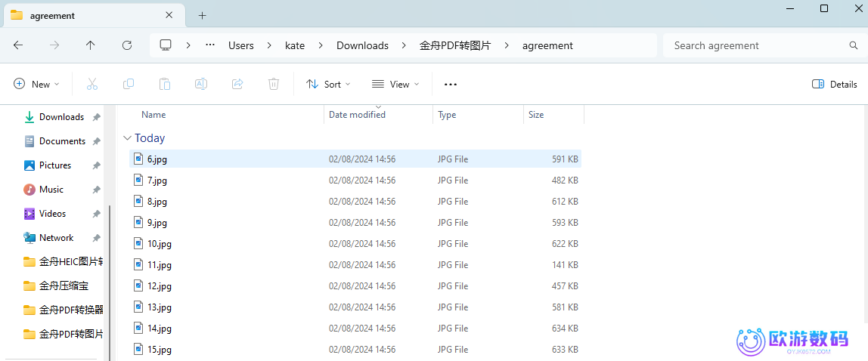Select the agreement tab
Viewport: 868px width, 361px height.
(x=95, y=15)
